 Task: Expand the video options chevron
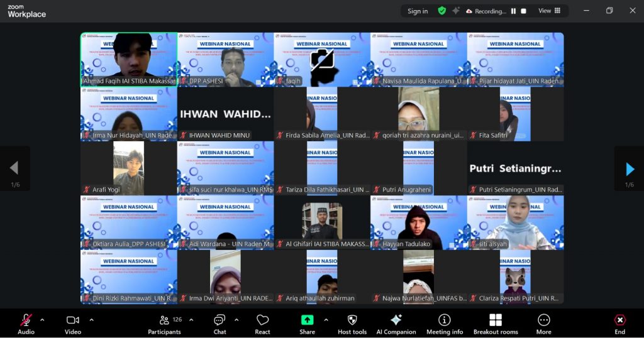(91, 320)
